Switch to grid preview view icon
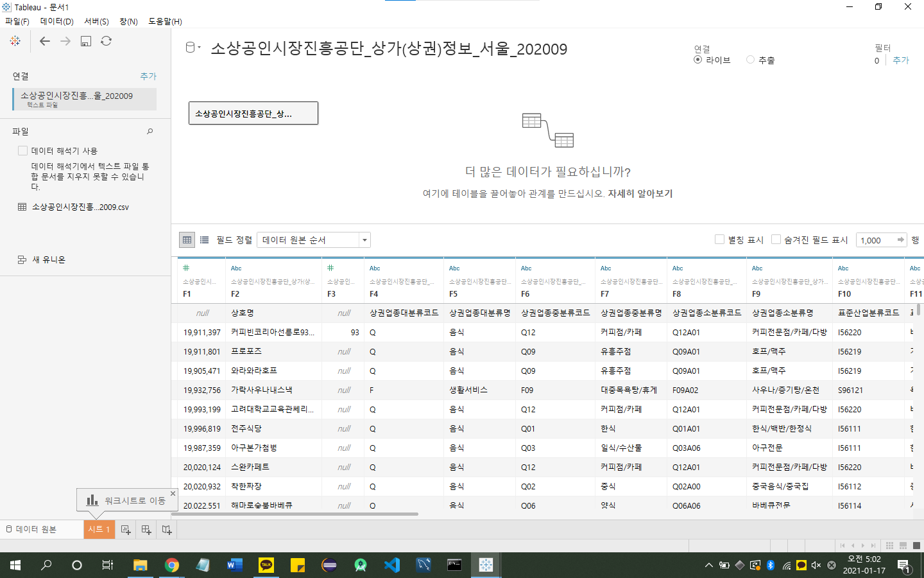924x578 pixels. (187, 240)
